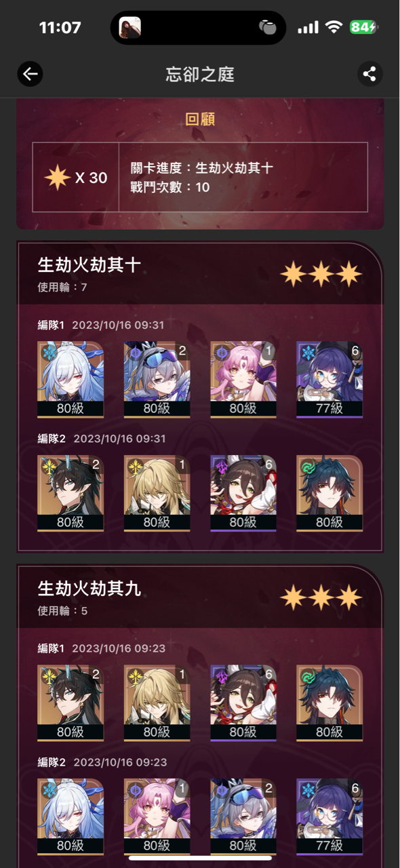Image resolution: width=400 pixels, height=868 pixels.
Task: Select blonde character in 生劫火劫其九 編隊1
Action: click(x=157, y=703)
